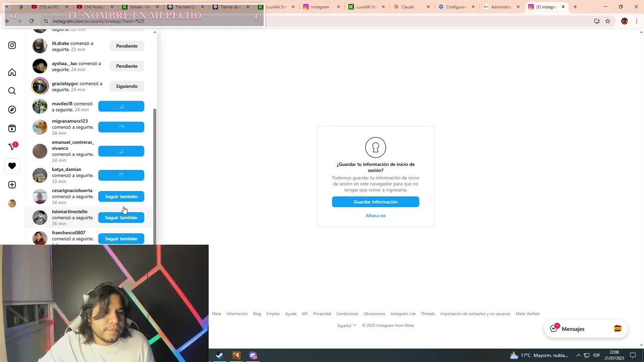The height and width of the screenshot is (362, 644).
Task: Open the Ayuda footer link
Action: (x=291, y=314)
